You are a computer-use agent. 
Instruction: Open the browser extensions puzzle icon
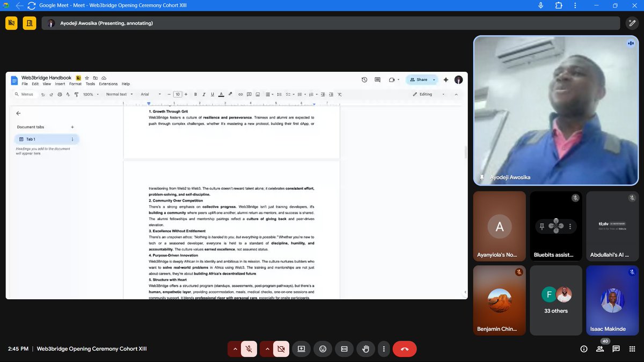[559, 5]
